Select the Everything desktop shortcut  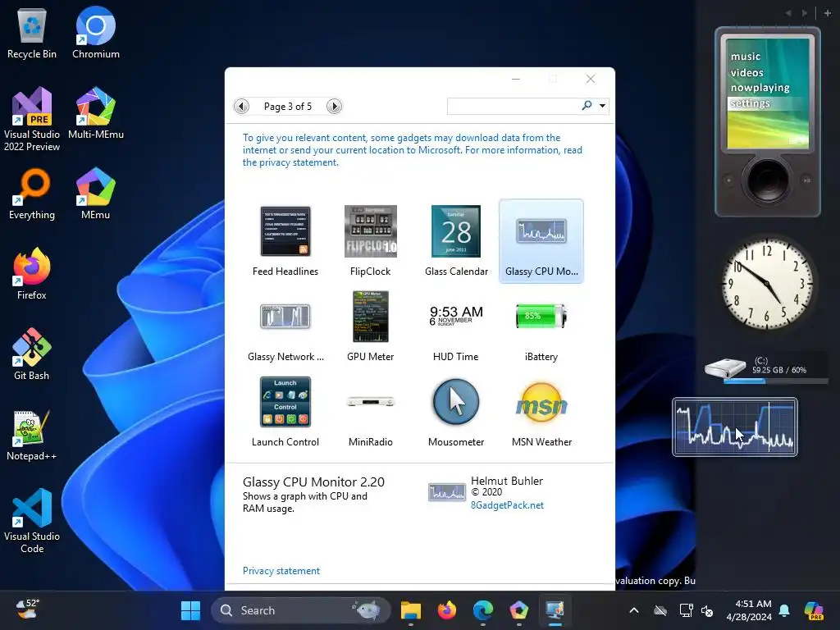(x=32, y=194)
